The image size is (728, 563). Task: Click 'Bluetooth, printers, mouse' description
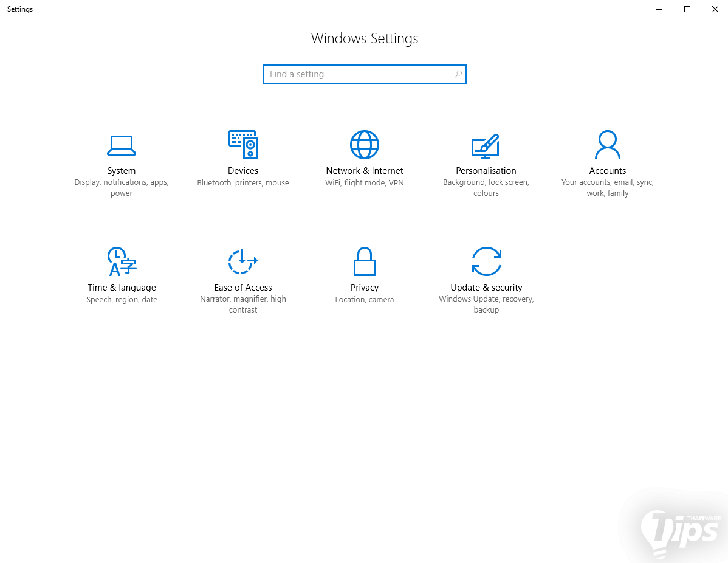pos(243,182)
